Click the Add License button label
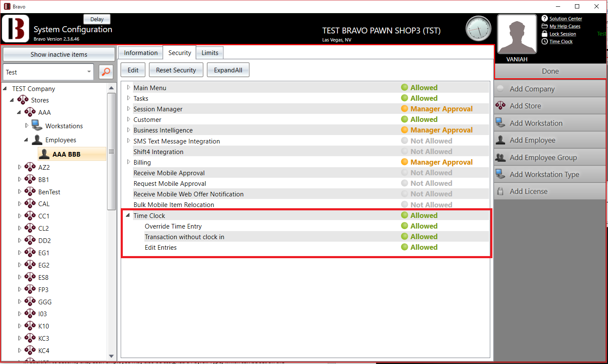Viewport: 608px width, 364px height. (x=528, y=191)
